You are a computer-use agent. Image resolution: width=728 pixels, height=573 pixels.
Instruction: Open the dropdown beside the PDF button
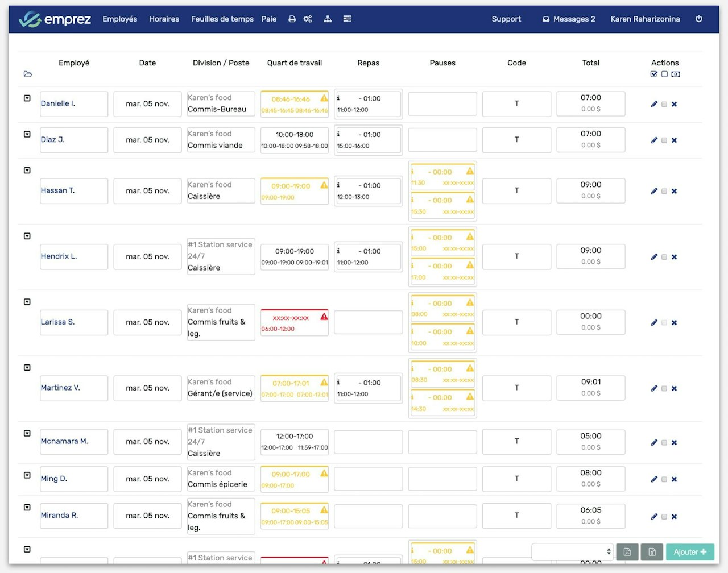tap(572, 551)
